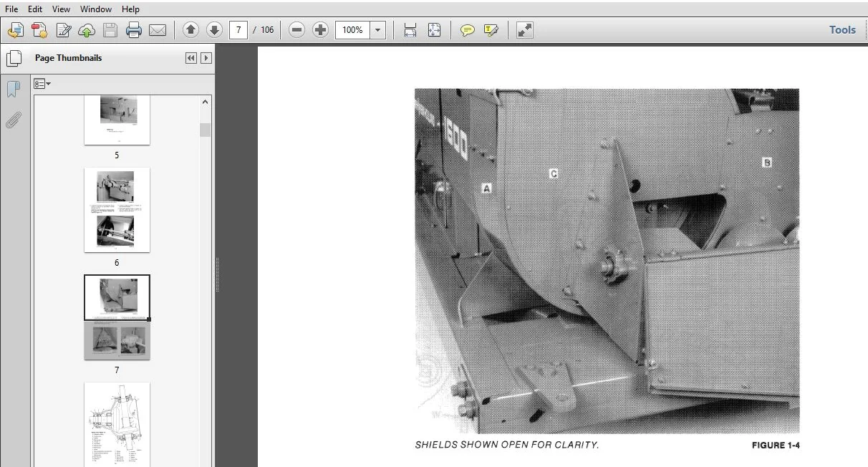Click the Open file toolbar icon
Screen dimensions: 868x467
pyautogui.click(x=15, y=30)
